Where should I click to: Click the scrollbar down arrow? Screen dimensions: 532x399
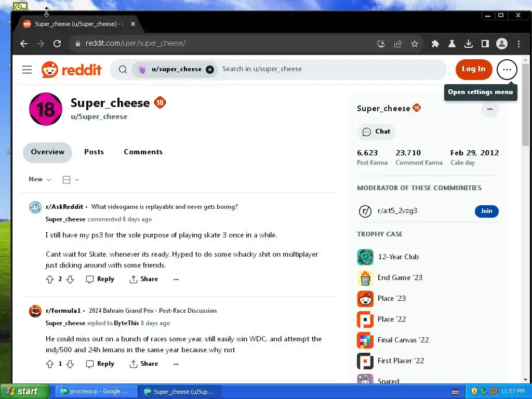tap(525, 380)
